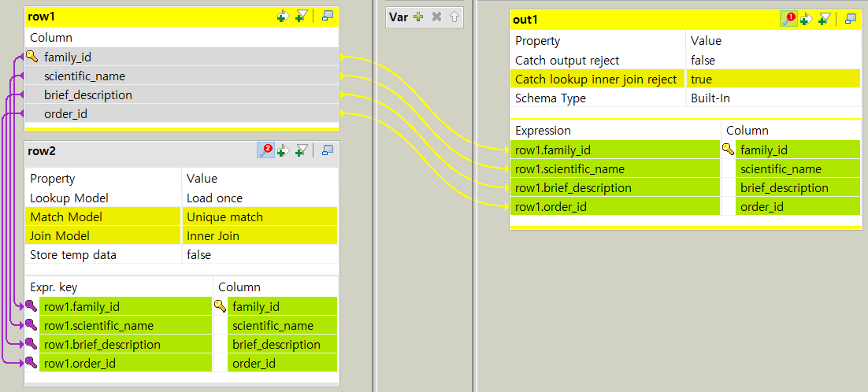This screenshot has width=868, height=392.
Task: Edit row2 Expr. key row1.brief_description
Action: pos(126,344)
